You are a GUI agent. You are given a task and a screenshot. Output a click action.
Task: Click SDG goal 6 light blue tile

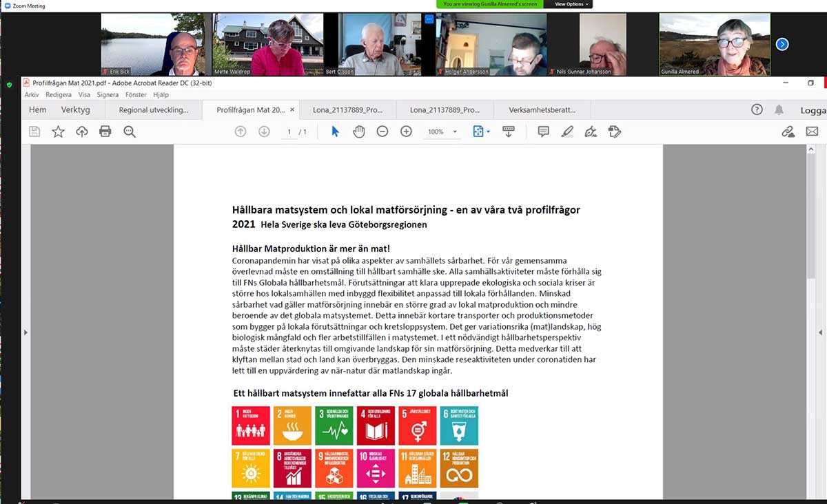click(x=459, y=426)
